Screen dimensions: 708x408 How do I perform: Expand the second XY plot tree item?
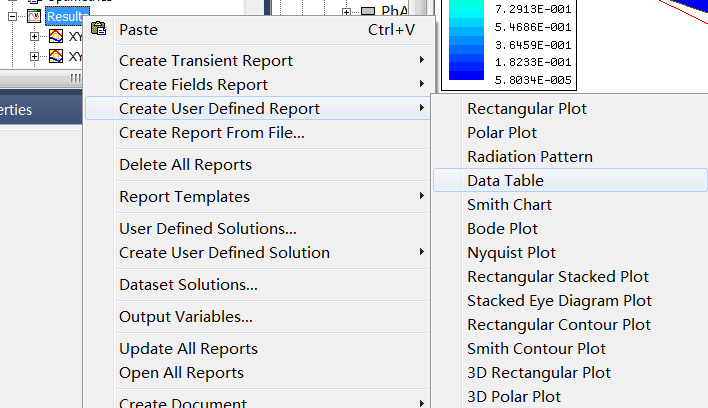(x=34, y=56)
